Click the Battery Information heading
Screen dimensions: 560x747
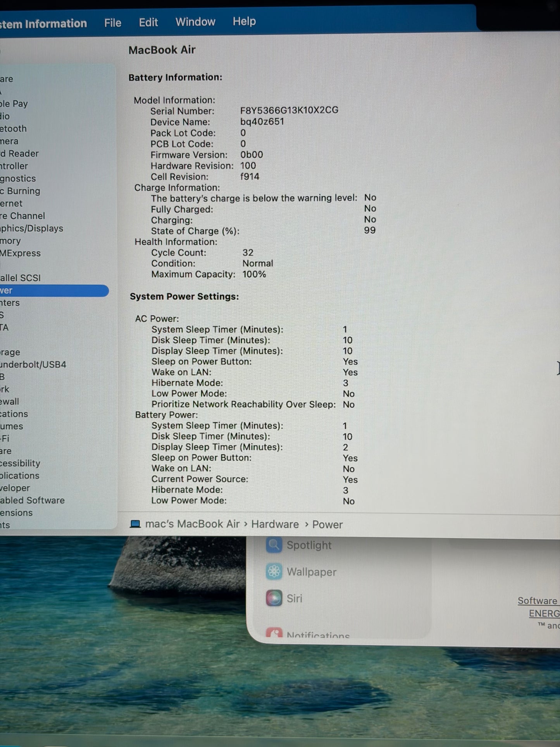point(175,77)
